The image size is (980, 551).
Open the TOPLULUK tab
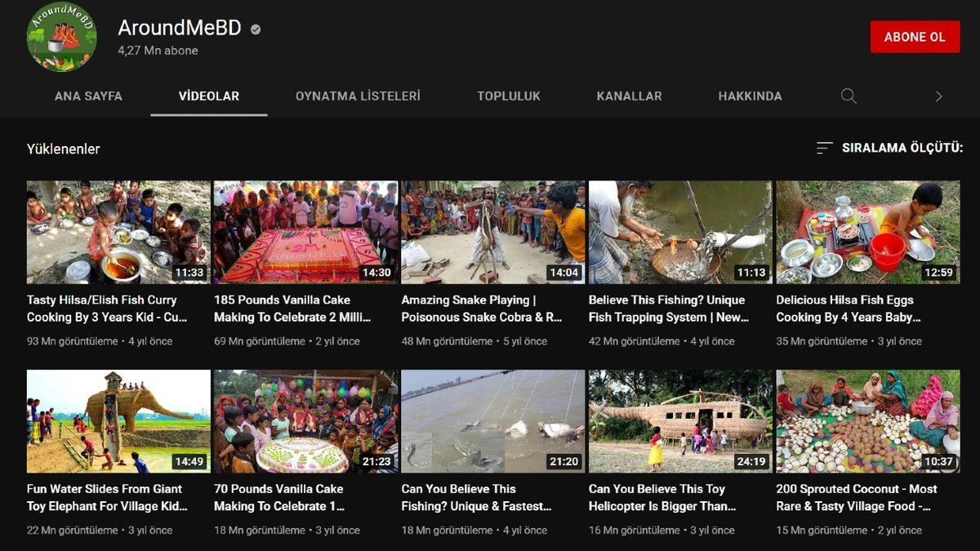coord(509,96)
